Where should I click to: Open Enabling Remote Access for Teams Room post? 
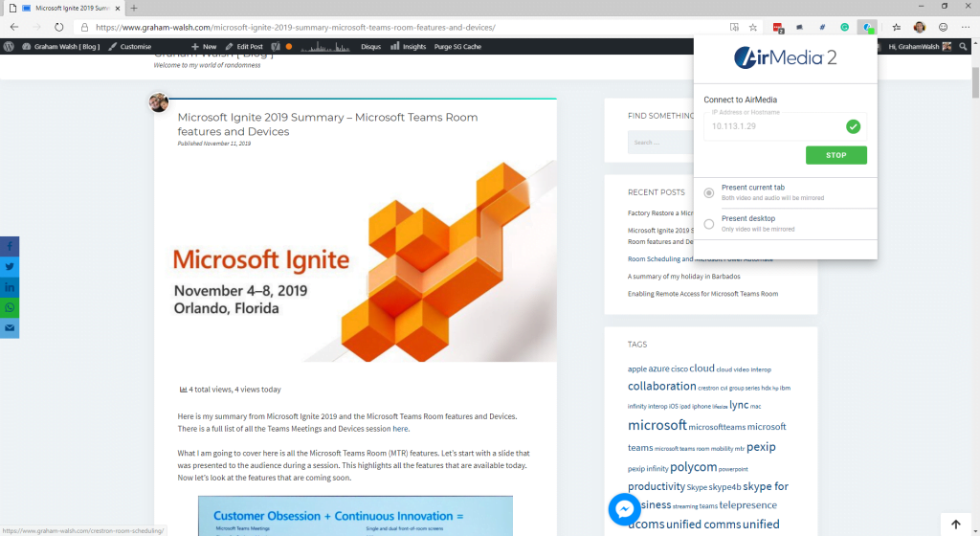pos(702,294)
